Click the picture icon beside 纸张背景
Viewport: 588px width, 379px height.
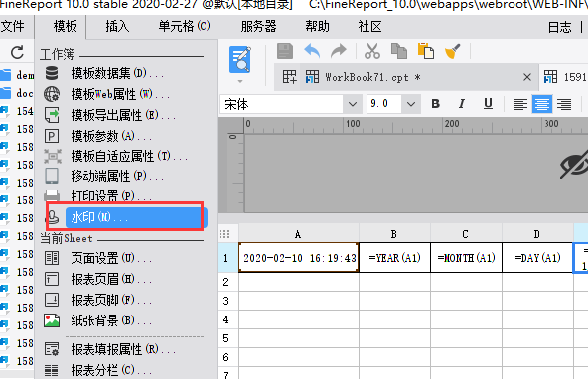[x=52, y=320]
